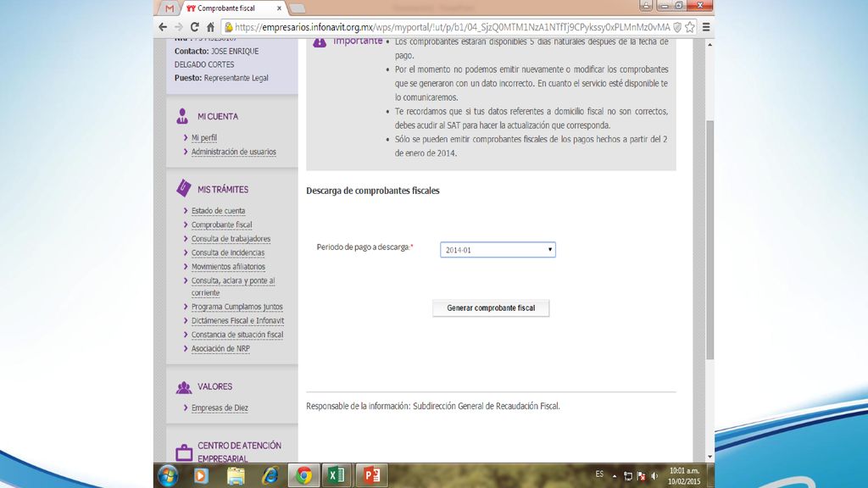Click the volume speaker tray icon
This screenshot has height=488, width=868.
[654, 476]
